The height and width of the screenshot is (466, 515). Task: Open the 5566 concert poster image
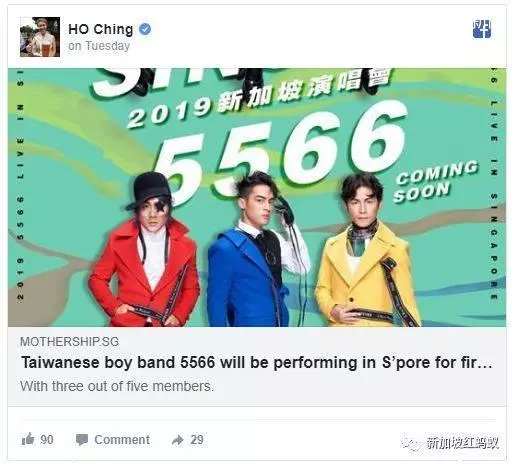click(257, 197)
